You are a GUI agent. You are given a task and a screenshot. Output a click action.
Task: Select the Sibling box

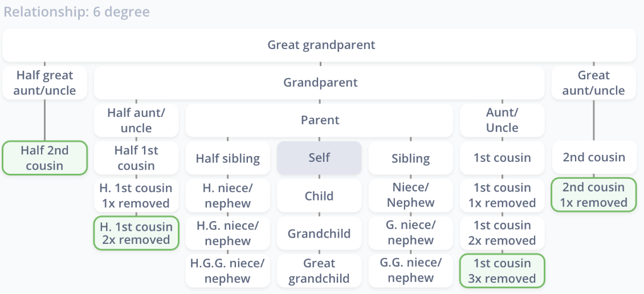(x=411, y=158)
